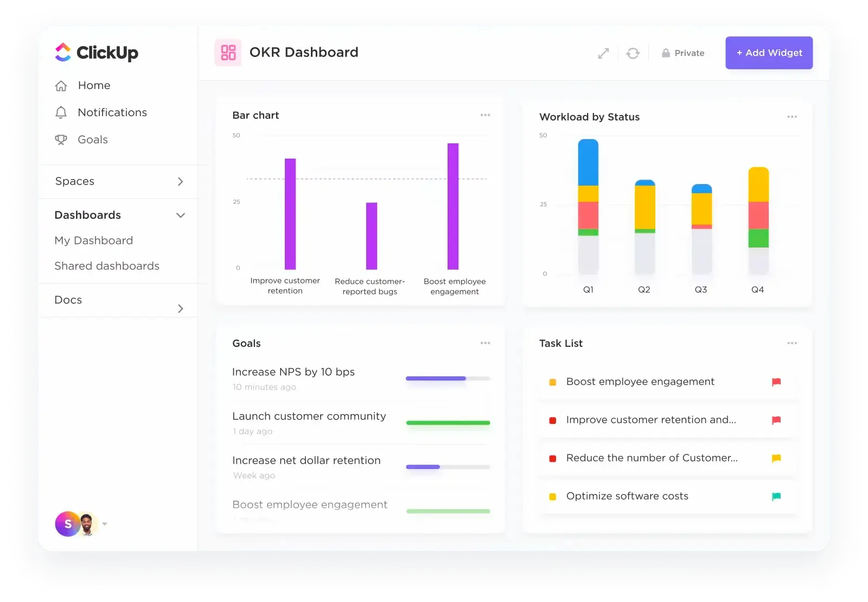Viewport: 868px width, 602px height.
Task: Click the red status square on Improve customer retention
Action: click(x=552, y=420)
